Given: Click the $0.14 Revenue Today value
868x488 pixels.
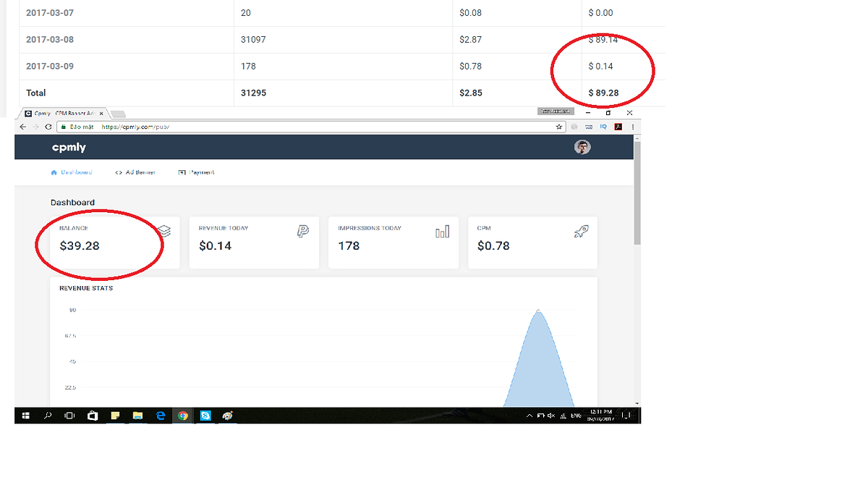Looking at the screenshot, I should 216,246.
